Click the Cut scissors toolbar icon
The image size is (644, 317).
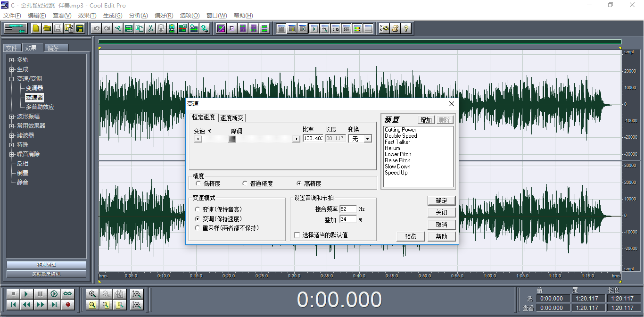tap(151, 28)
